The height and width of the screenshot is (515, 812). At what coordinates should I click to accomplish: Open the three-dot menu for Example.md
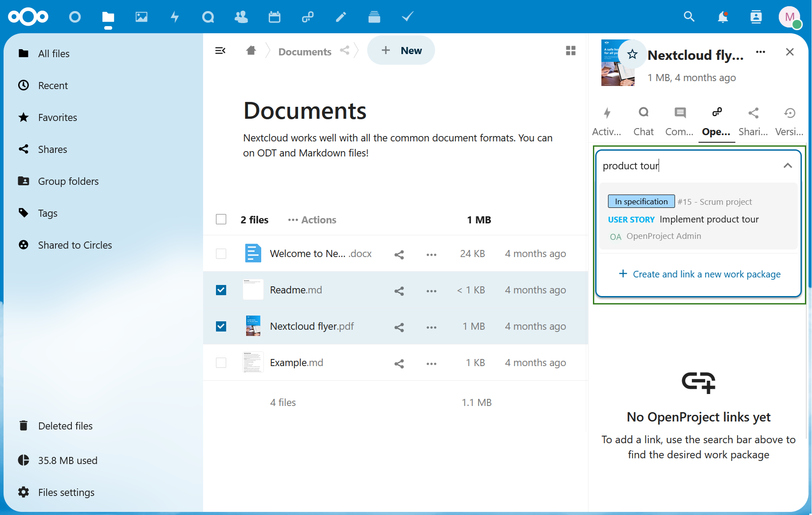point(431,363)
